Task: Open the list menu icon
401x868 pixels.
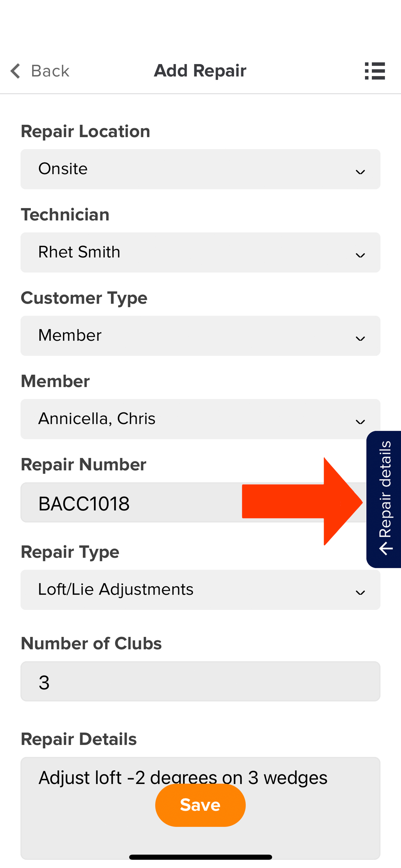Action: [x=375, y=71]
